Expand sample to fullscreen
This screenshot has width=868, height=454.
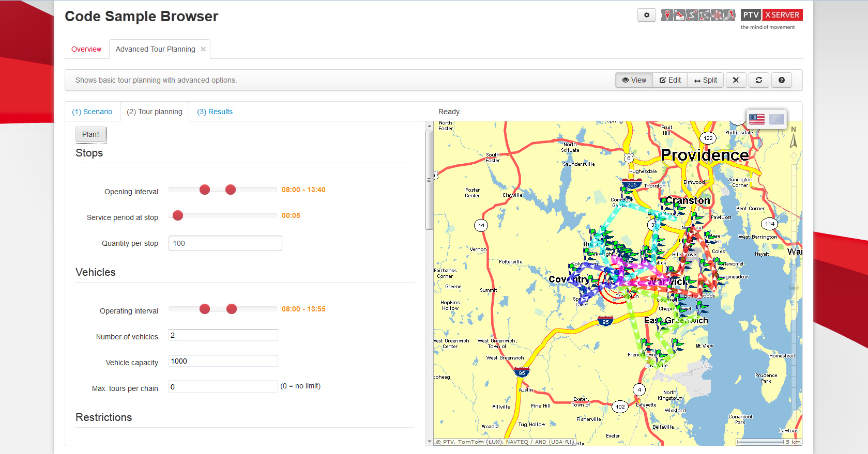pyautogui.click(x=736, y=80)
